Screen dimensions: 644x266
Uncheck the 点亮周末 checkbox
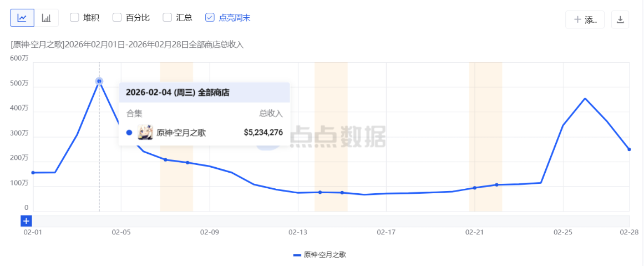[x=210, y=18]
